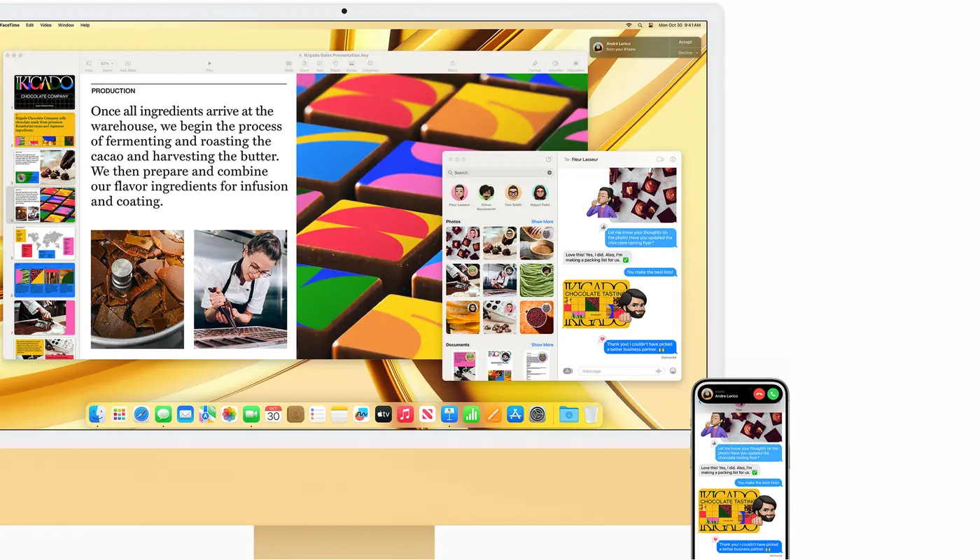Decline the André Lorico call notification

point(685,52)
